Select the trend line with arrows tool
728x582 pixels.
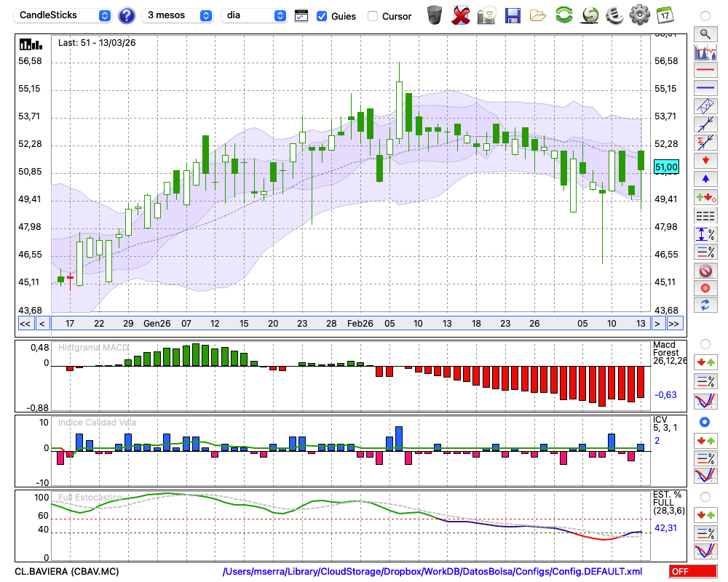click(x=705, y=124)
